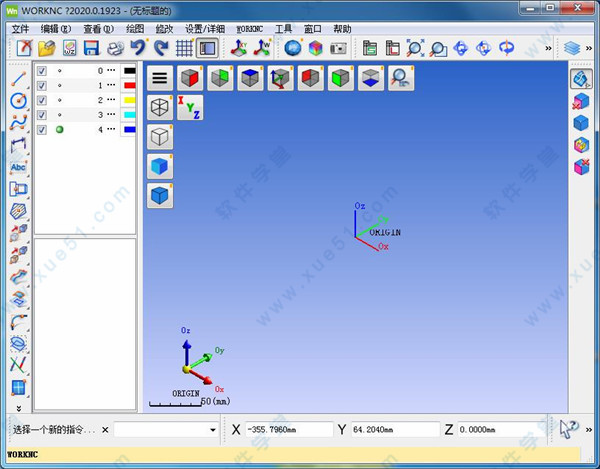The height and width of the screenshot is (469, 600).
Task: Click the layers stack icon in toolbar
Action: [572, 48]
